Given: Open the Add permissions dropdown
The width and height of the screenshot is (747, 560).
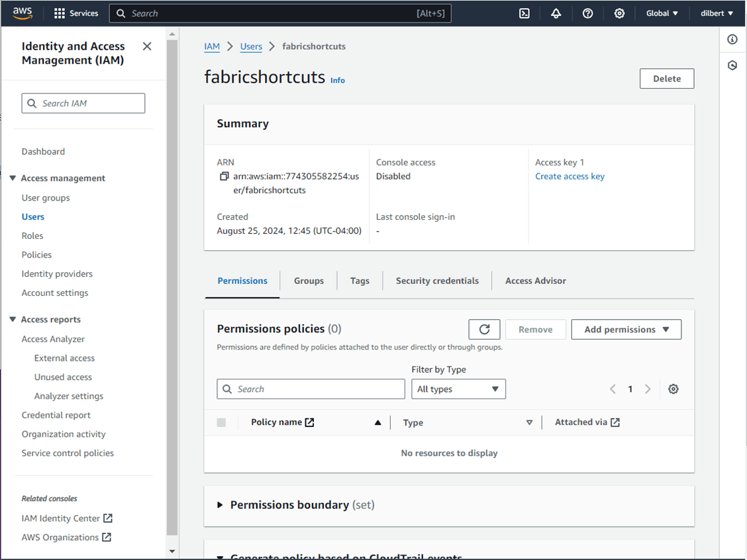Looking at the screenshot, I should [x=626, y=330].
